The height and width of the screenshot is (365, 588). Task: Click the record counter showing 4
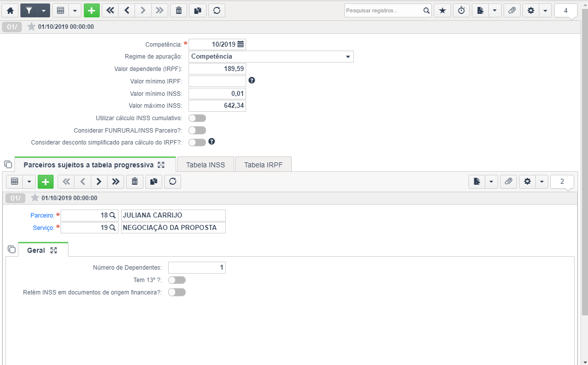point(566,10)
